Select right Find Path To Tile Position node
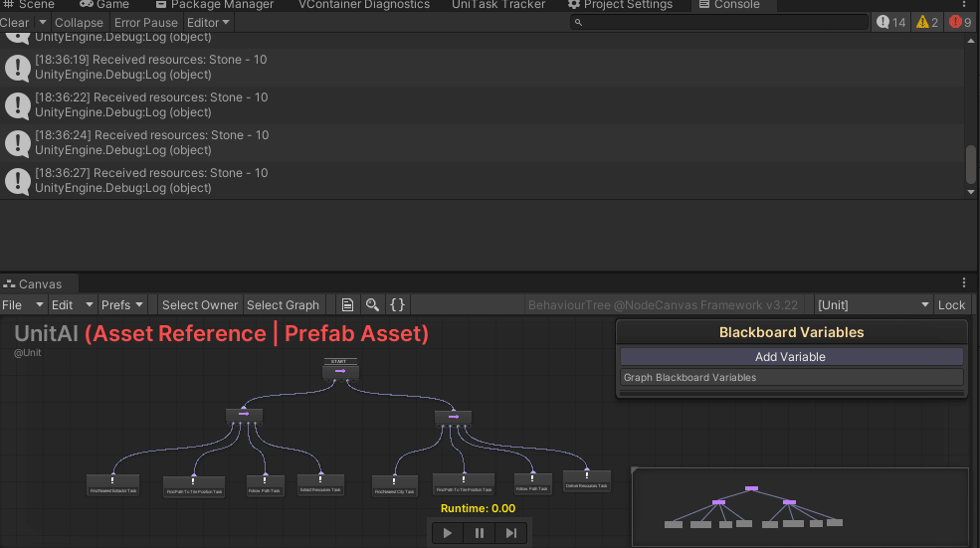 click(x=464, y=483)
